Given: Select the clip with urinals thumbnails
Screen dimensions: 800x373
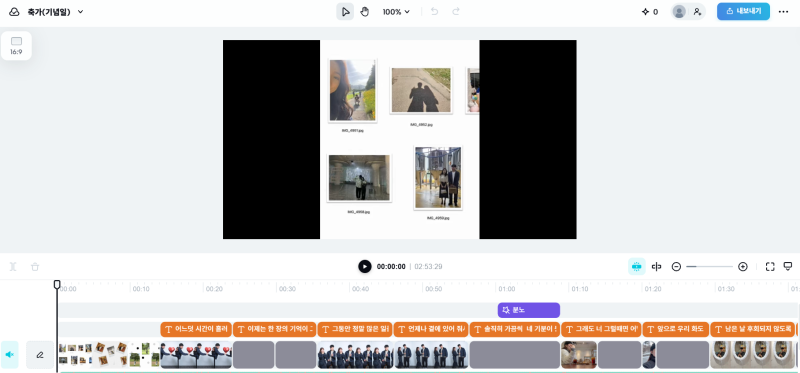Looking at the screenshot, I should point(753,355).
